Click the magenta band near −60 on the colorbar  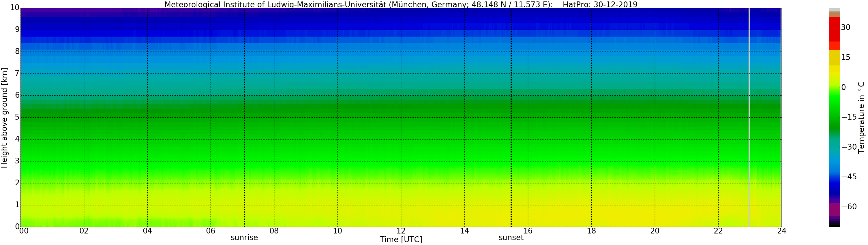coord(834,209)
